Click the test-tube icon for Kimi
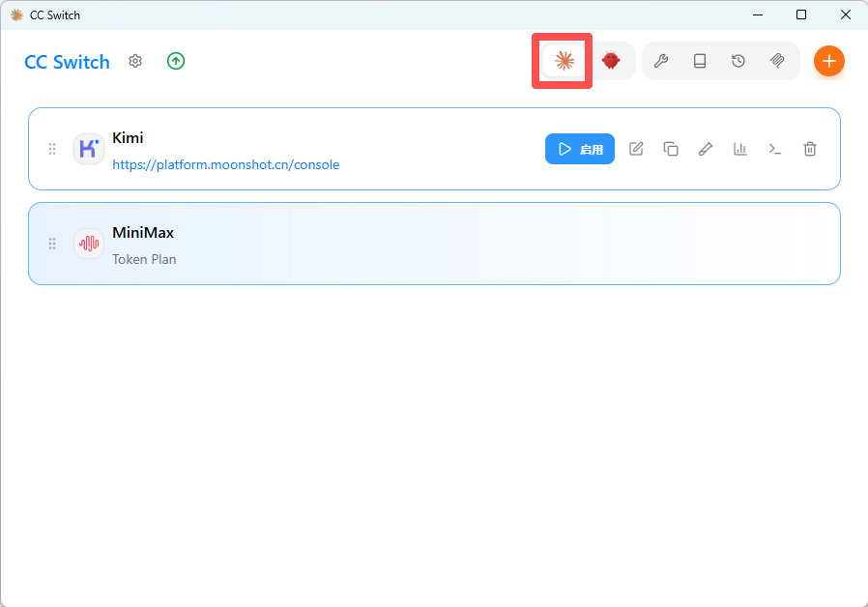This screenshot has width=868, height=607. 706,149
